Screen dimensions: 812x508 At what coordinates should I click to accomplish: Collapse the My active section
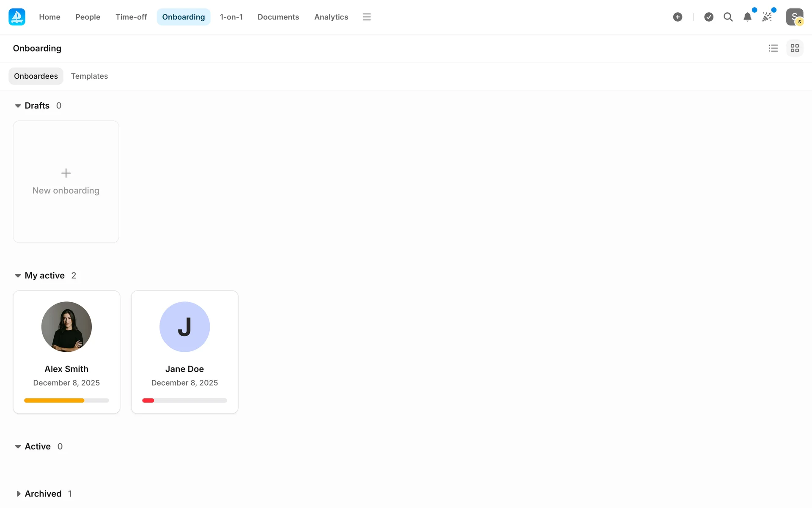[18, 276]
